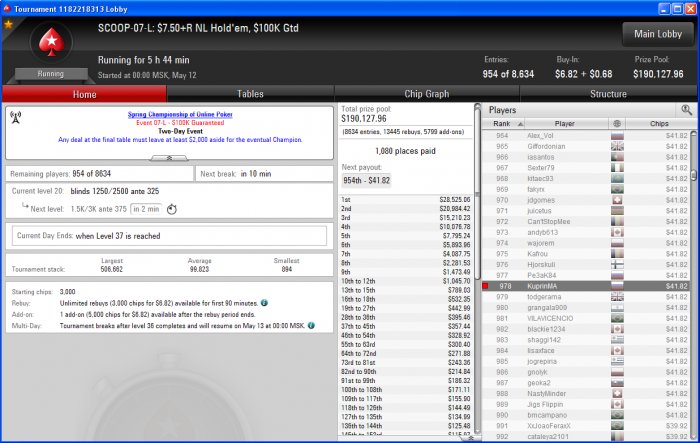This screenshot has width=700, height=443.
Task: Click the Prize Pool $190,127.96 header value
Action: click(x=658, y=74)
